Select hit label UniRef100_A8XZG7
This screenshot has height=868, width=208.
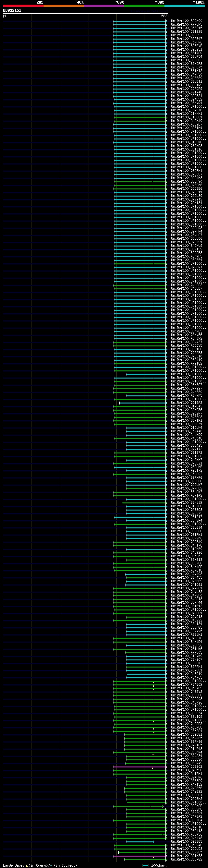[x=187, y=385]
